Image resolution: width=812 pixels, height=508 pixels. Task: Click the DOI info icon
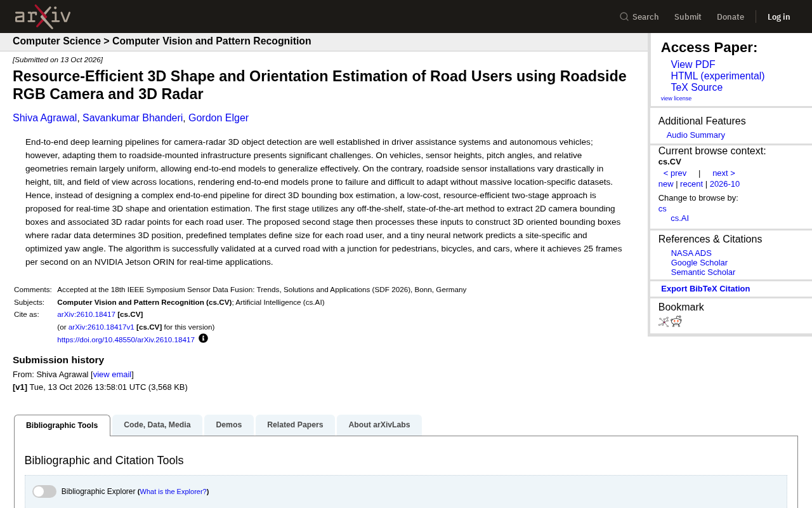point(203,338)
